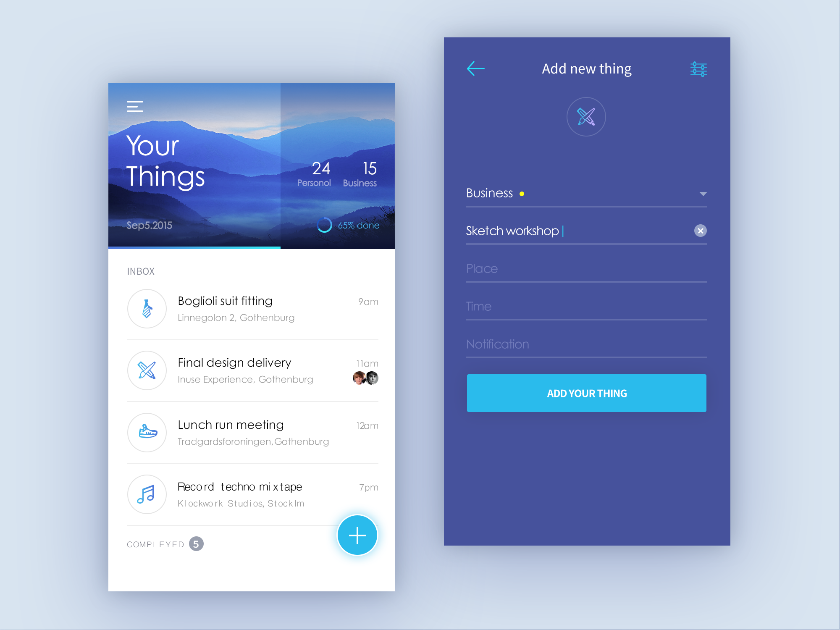This screenshot has width=840, height=630.
Task: Click the Time input field
Action: 585,307
